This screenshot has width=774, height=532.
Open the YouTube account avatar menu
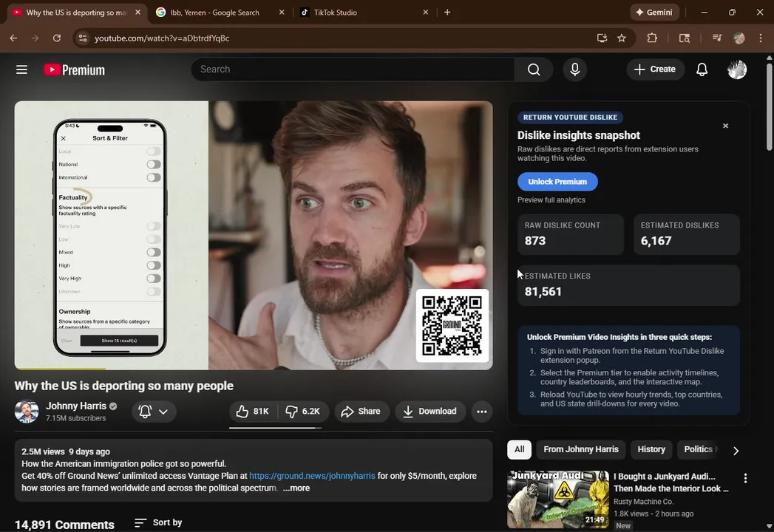pyautogui.click(x=737, y=69)
